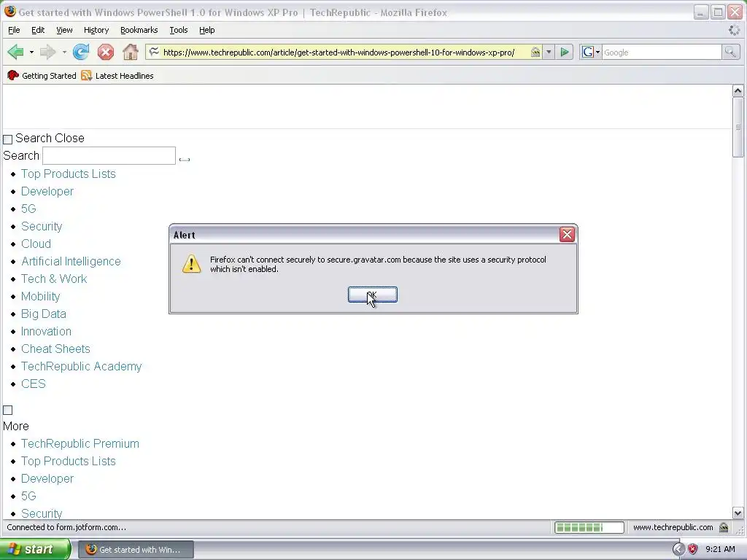Viewport: 747px width, 560px height.
Task: Toggle the checkbox above More
Action: [x=7, y=410]
